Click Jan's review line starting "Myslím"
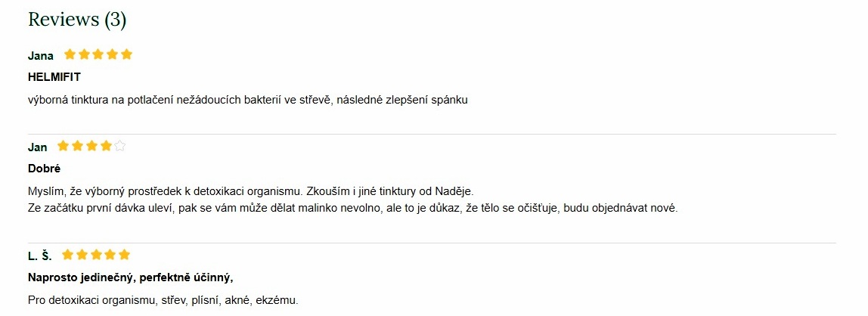The width and height of the screenshot is (868, 316). pyautogui.click(x=250, y=191)
